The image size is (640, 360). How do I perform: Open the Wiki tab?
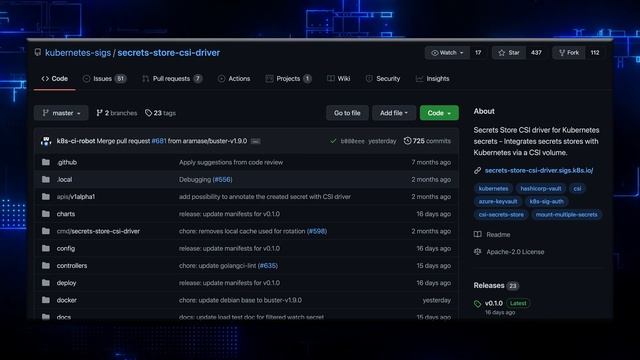[x=338, y=78]
